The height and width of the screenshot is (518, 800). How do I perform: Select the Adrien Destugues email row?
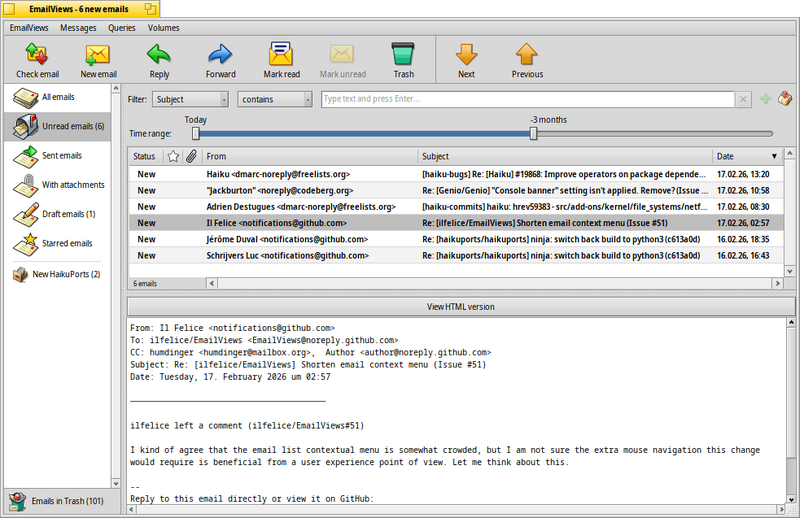(456, 207)
